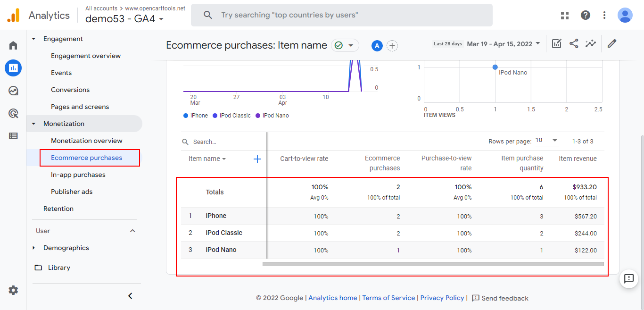Open the Item name dimension dropdown
Screen dimensions: 644x310
click(207, 159)
